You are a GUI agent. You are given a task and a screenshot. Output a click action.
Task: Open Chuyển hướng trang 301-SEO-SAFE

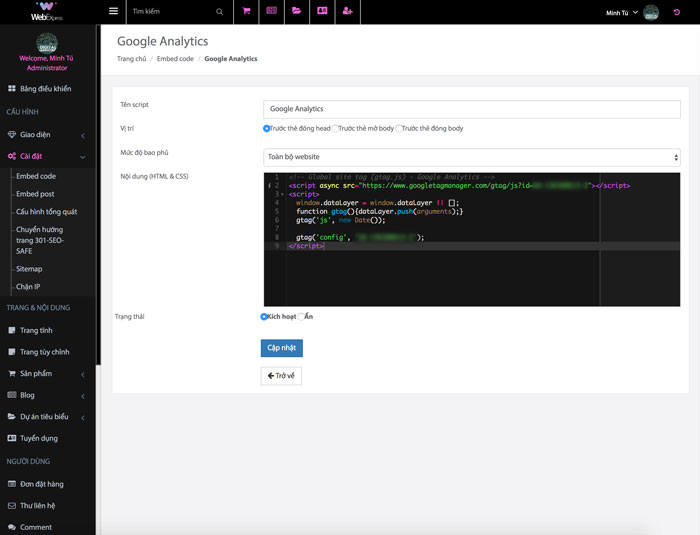click(40, 240)
